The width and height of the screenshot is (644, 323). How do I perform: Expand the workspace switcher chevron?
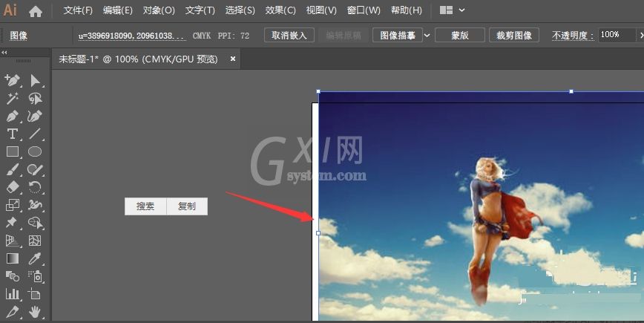[461, 10]
